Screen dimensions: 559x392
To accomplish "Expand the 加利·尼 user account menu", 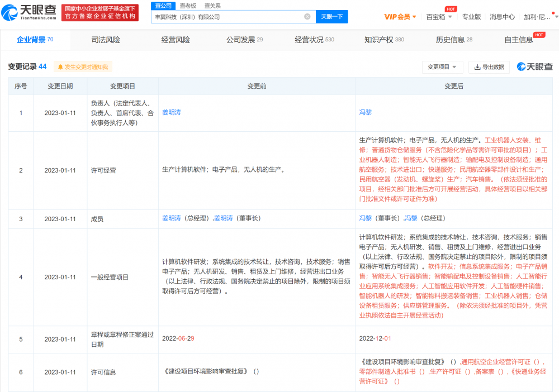I will tap(539, 17).
